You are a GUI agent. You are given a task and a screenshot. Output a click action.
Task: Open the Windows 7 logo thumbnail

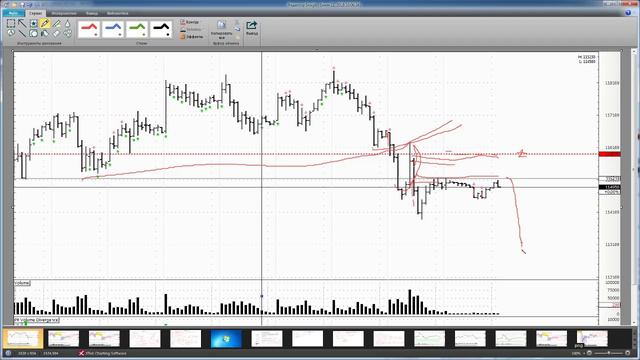pos(226,339)
